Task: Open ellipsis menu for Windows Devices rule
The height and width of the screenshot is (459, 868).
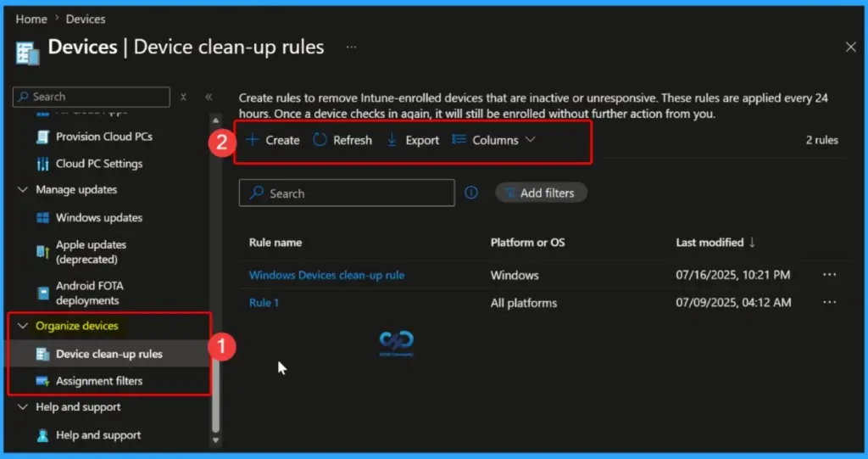Action: pyautogui.click(x=829, y=275)
